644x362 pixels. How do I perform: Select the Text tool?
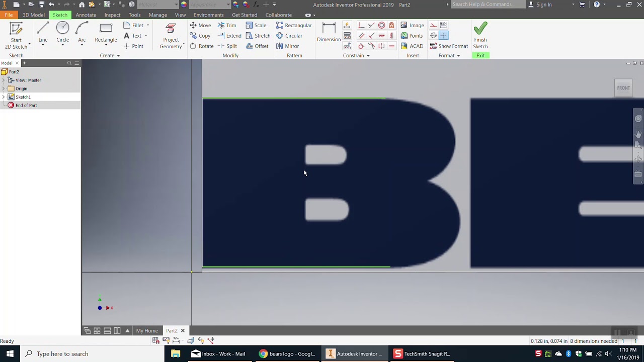(x=132, y=36)
